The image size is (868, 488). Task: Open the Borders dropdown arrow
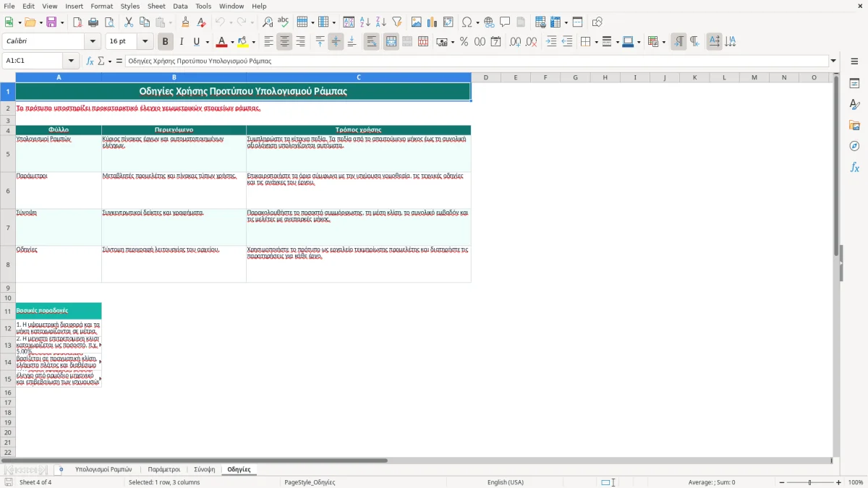coord(595,42)
